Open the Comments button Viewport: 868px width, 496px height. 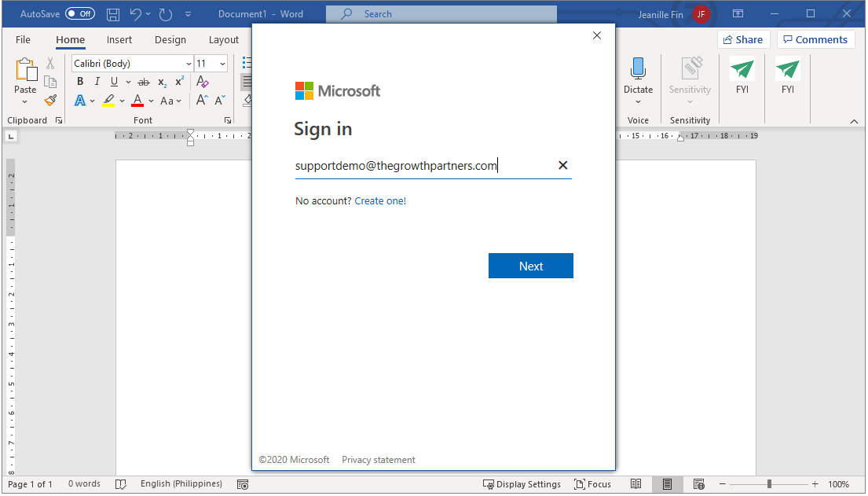tap(815, 39)
